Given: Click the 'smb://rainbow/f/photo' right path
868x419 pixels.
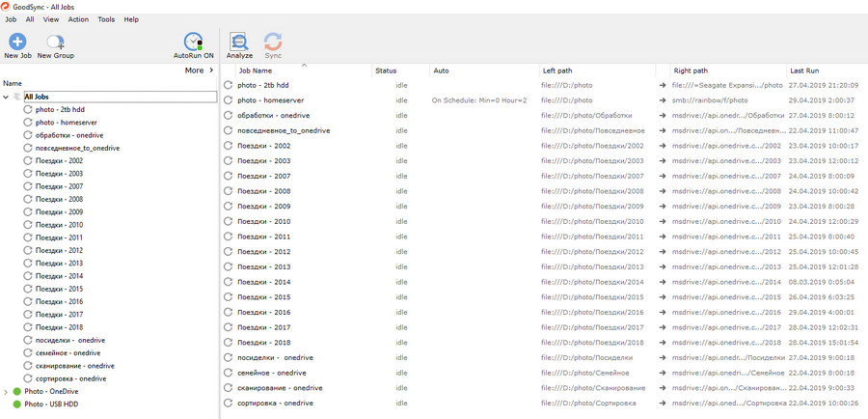Looking at the screenshot, I should pyautogui.click(x=710, y=100).
